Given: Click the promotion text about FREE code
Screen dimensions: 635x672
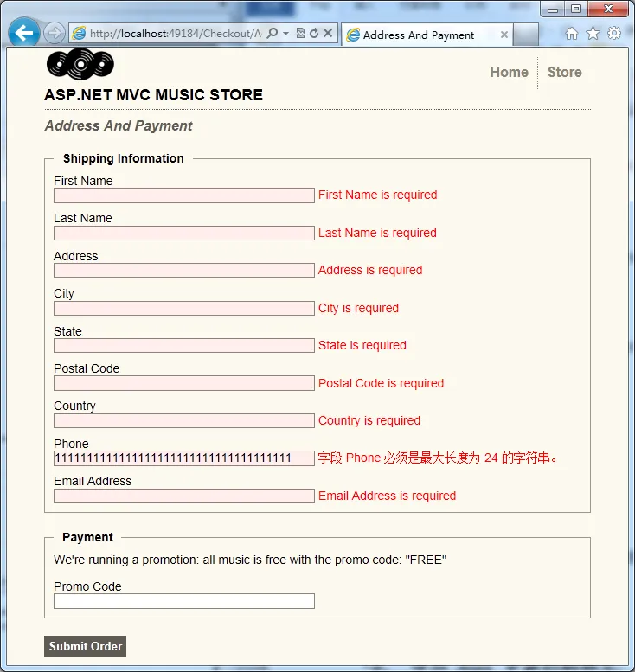Looking at the screenshot, I should [x=250, y=560].
